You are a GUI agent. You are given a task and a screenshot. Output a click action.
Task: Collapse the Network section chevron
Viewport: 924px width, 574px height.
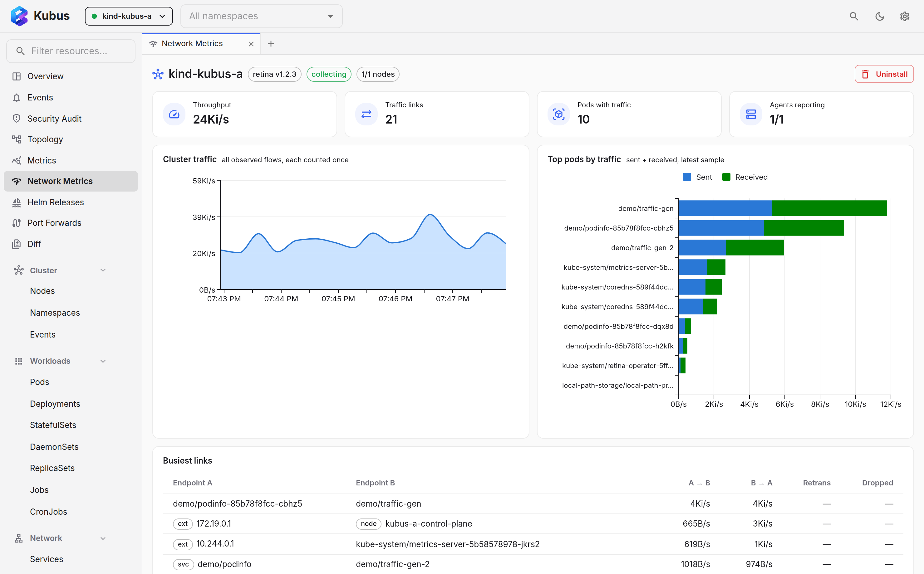coord(103,538)
